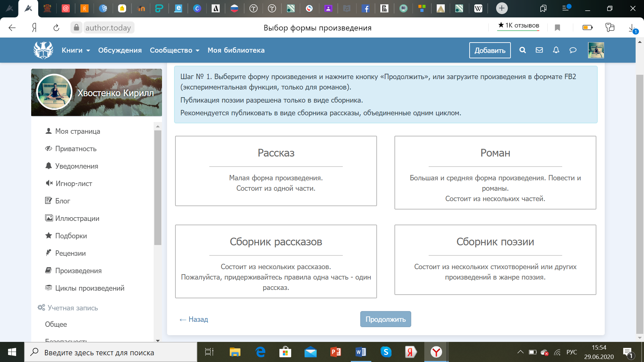Select the Роман work form card
644x362 pixels.
point(495,172)
